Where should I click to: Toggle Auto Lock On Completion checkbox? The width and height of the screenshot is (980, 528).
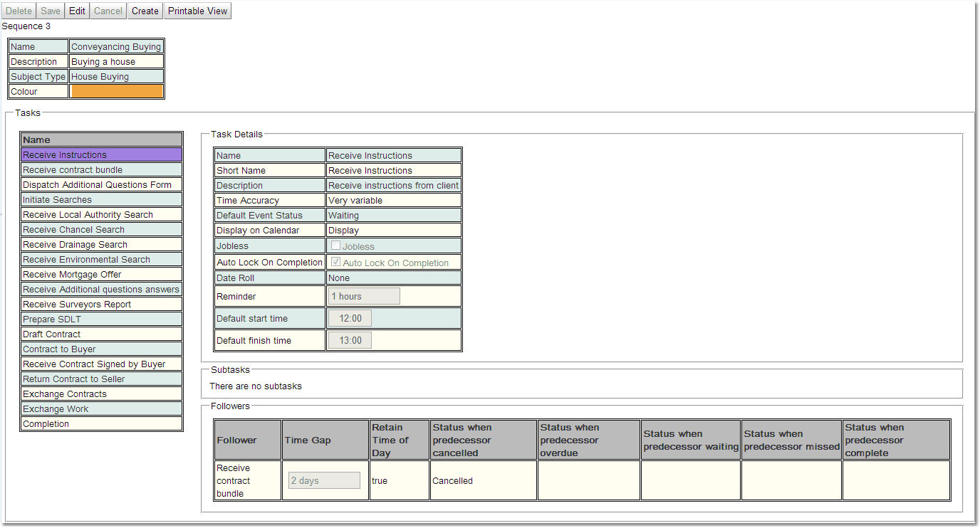click(x=335, y=262)
